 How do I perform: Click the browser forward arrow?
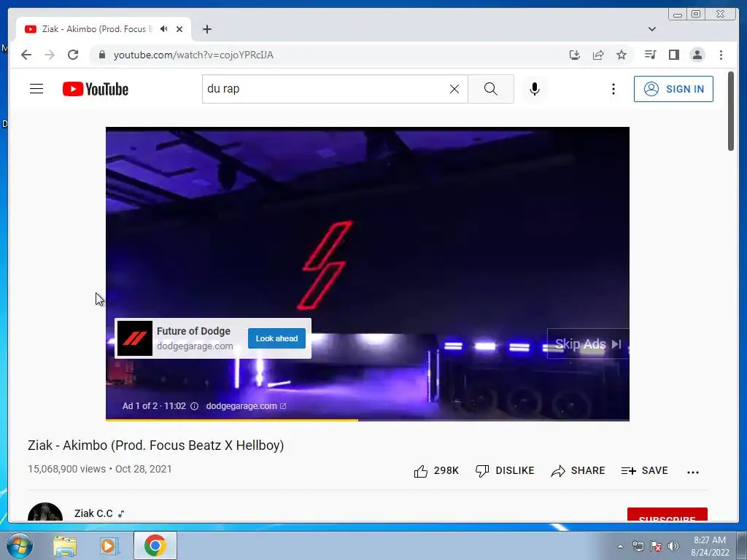click(50, 55)
